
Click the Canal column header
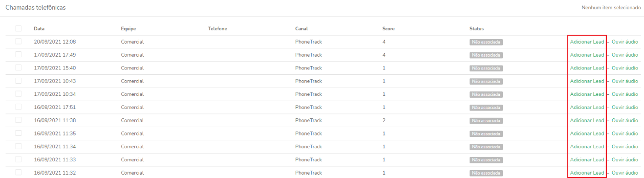[x=301, y=29]
